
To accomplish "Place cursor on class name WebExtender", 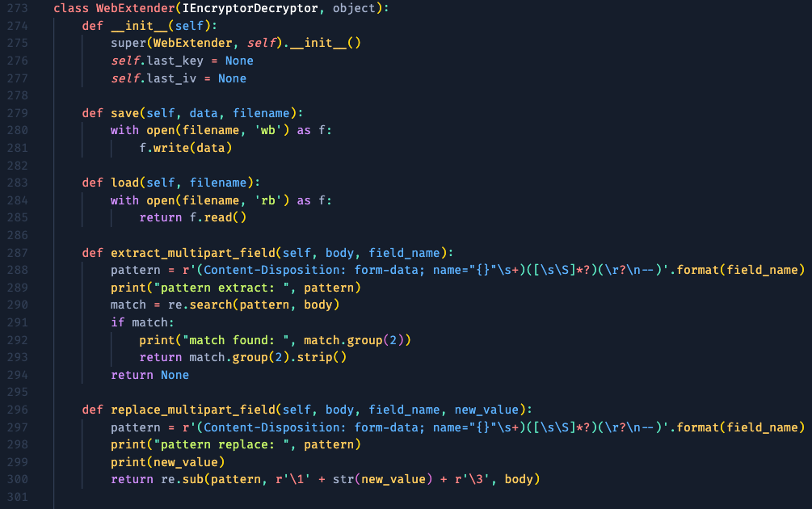I will [x=136, y=8].
